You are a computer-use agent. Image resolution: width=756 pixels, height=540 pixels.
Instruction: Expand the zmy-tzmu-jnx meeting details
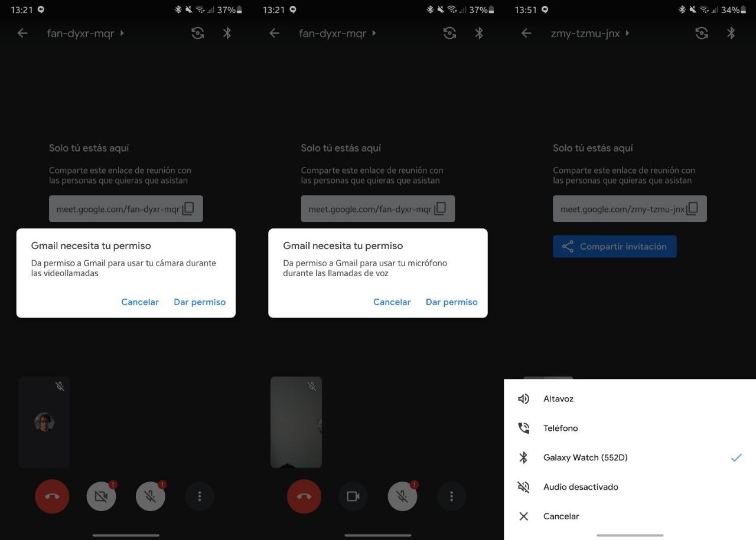590,33
